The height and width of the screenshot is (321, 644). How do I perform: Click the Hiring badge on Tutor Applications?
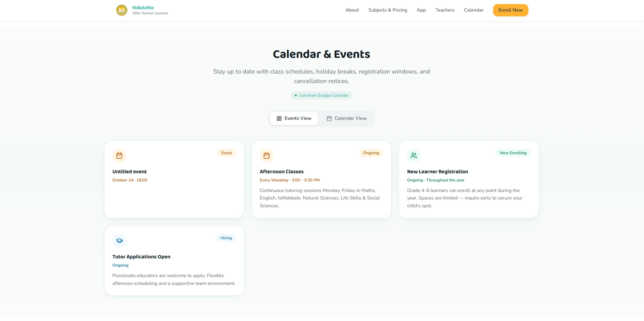[226, 238]
